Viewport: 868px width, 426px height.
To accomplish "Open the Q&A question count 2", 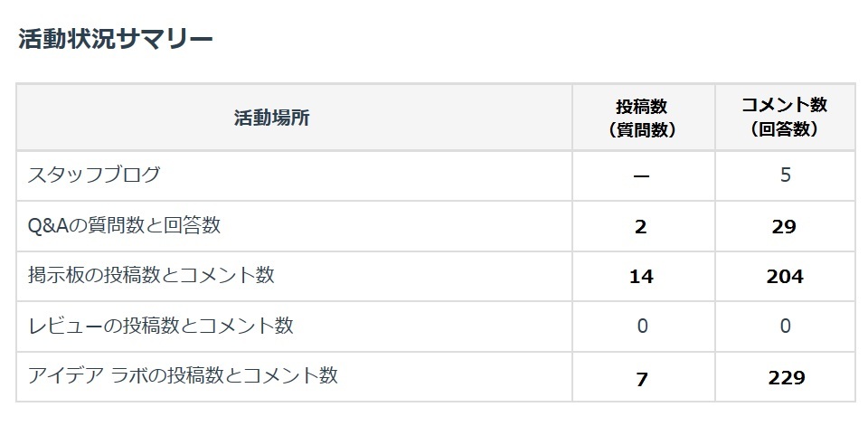I will [641, 227].
